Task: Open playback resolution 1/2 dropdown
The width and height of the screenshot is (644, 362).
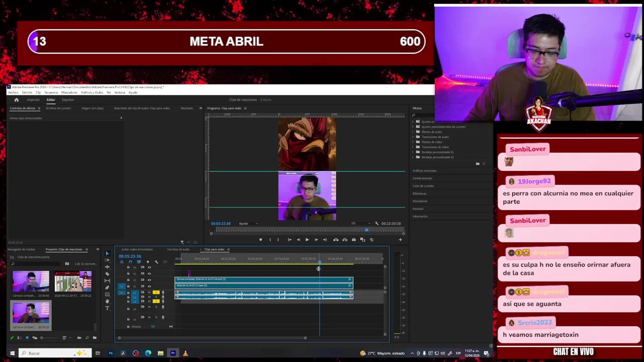Action: coord(360,223)
